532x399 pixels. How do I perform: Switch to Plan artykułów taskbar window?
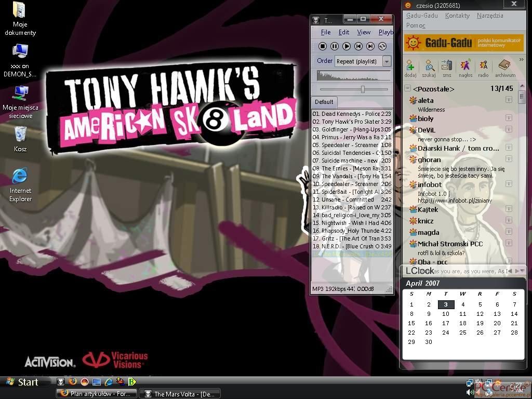pos(96,394)
